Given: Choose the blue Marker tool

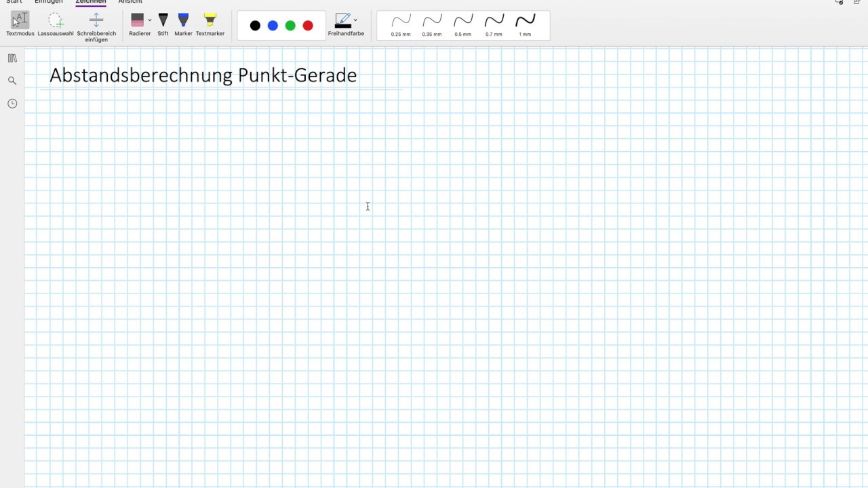Looking at the screenshot, I should (183, 24).
